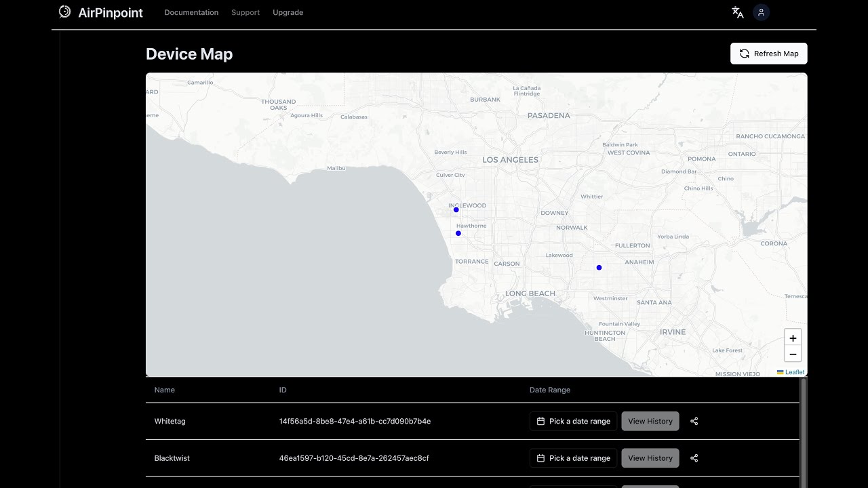
Task: View History for Whitetag
Action: coord(650,421)
